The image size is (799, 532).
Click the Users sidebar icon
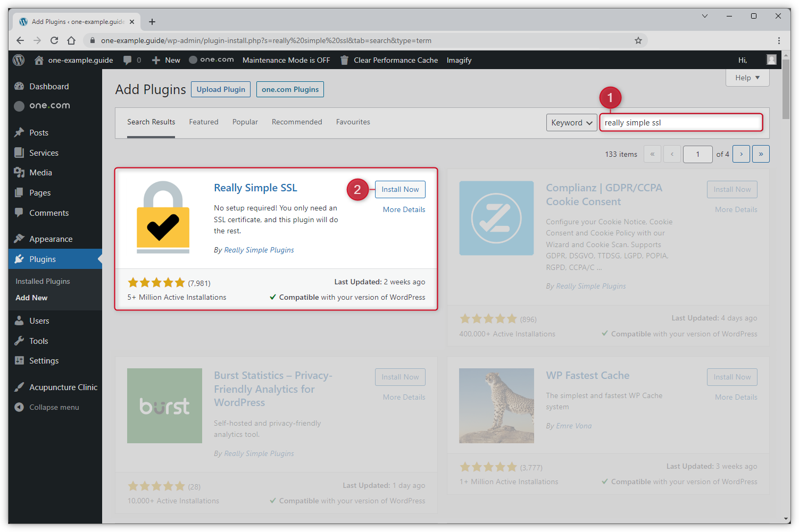pyautogui.click(x=19, y=320)
